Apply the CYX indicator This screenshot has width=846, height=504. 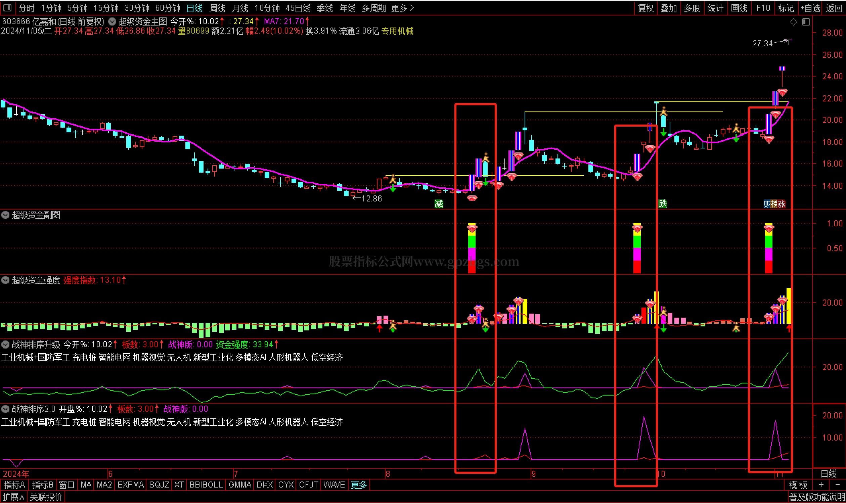[285, 485]
